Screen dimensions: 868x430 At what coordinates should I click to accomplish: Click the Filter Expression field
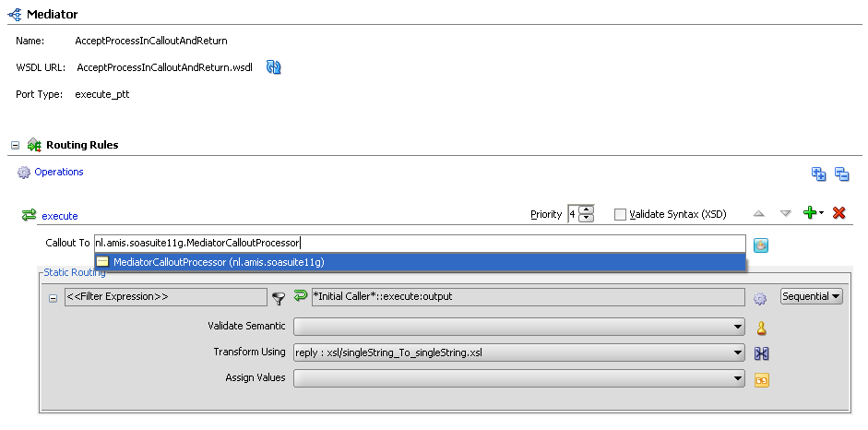165,296
